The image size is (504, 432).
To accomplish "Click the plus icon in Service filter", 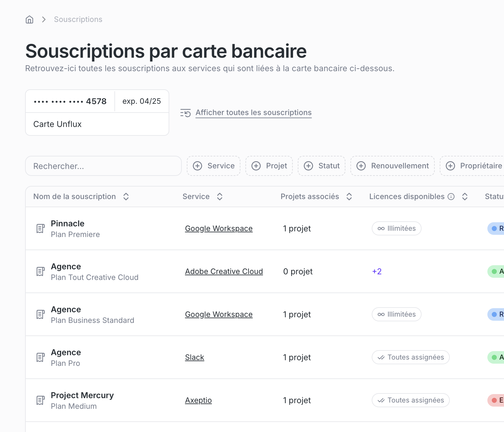I will pyautogui.click(x=197, y=166).
